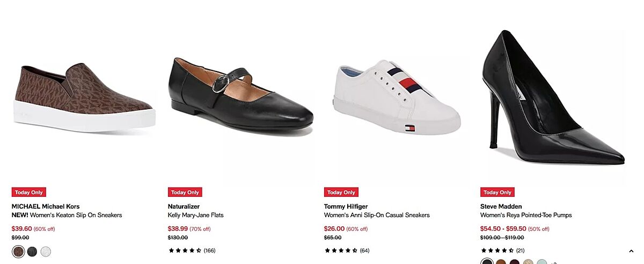Open Women's Reya Pointed-Toe Pumps link
Viewport: 644px width, 264px height.
(526, 215)
